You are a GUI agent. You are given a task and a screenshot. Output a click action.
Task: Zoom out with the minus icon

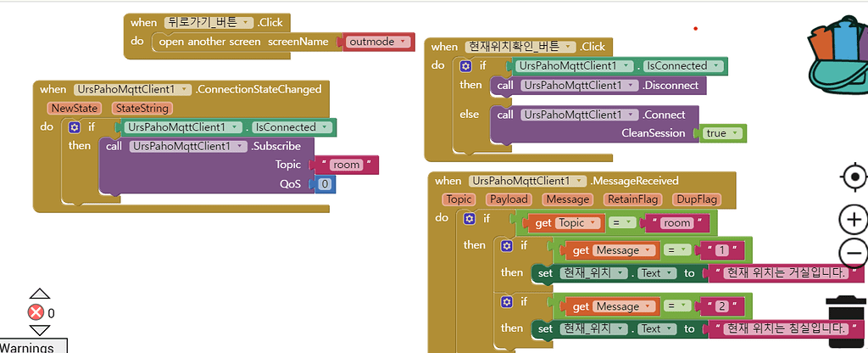tap(853, 252)
